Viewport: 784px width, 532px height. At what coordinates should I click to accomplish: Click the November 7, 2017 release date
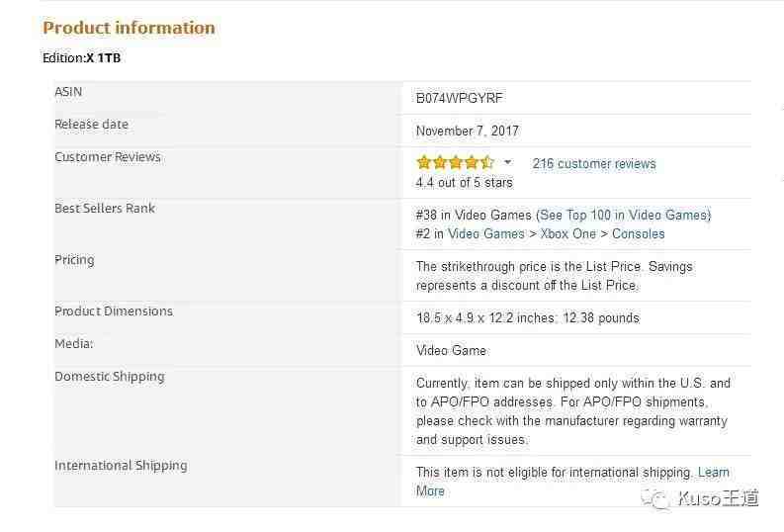pos(468,131)
